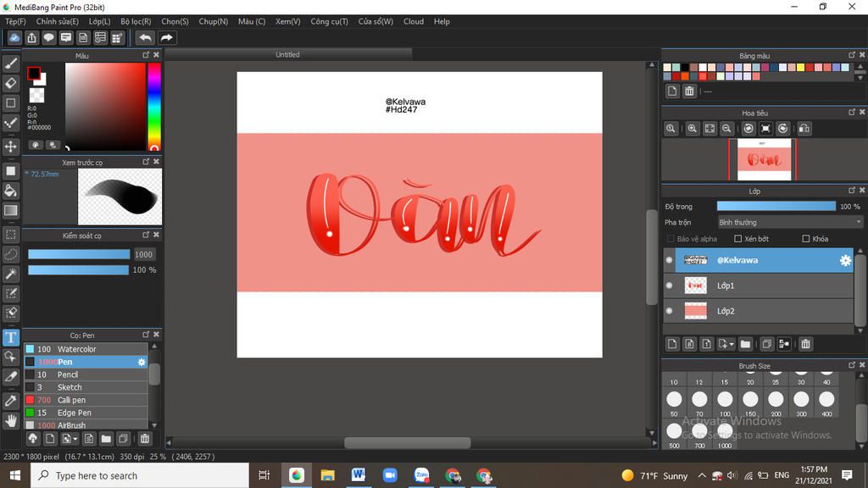This screenshot has width=868, height=488.
Task: Select the Bucket fill tool
Action: 10,191
